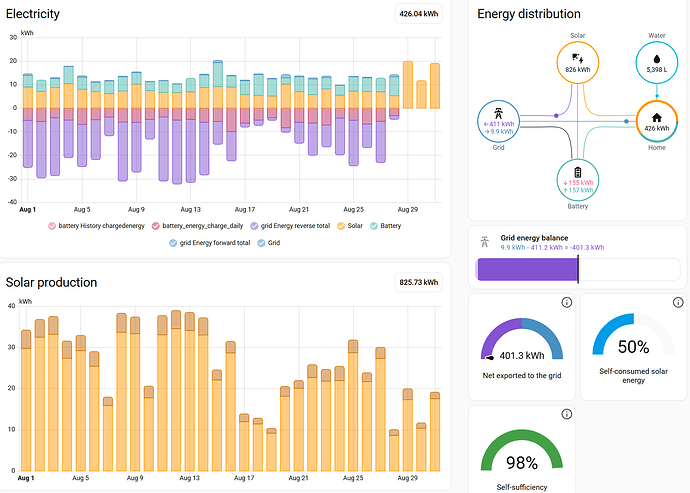Click the Aug 1 bar in Solar production chart
The image size is (690, 493).
point(26,401)
